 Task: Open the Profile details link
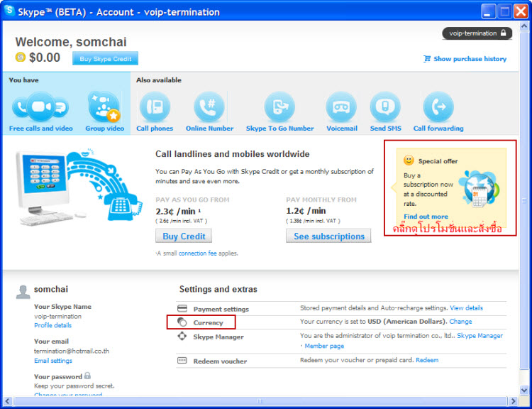53,325
